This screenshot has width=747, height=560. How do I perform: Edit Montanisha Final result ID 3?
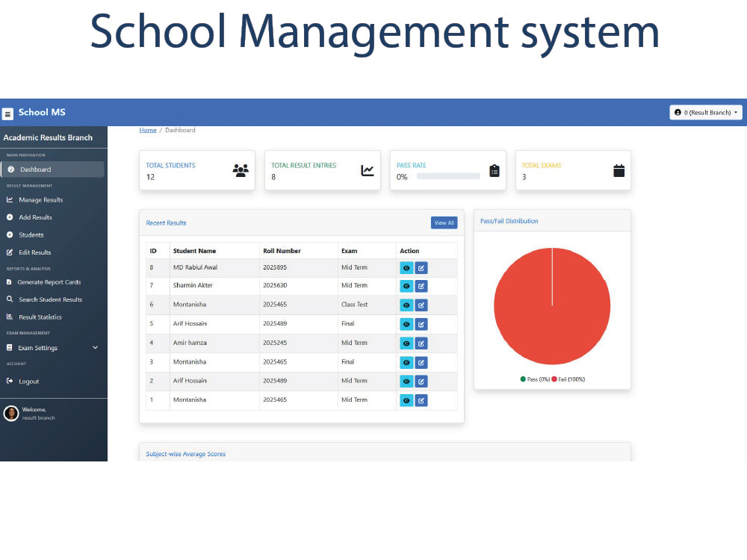[421, 362]
